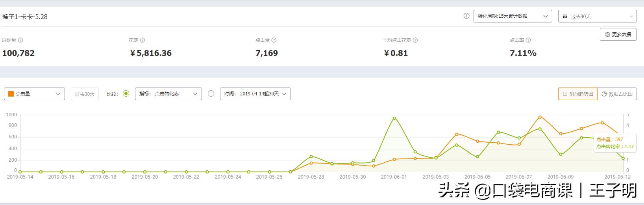Click the 7,169 clicks value
The image size is (644, 205).
point(266,53)
